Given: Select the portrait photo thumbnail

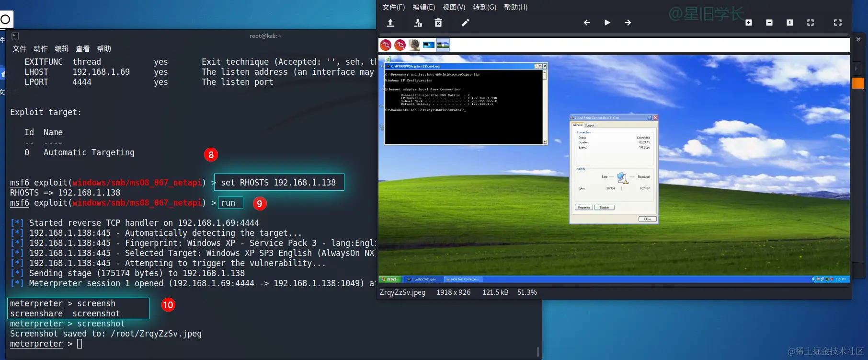Looking at the screenshot, I should (x=414, y=45).
